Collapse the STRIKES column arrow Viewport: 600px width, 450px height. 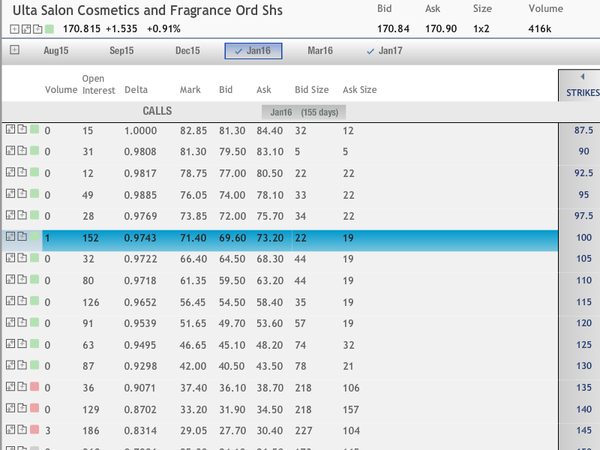point(582,77)
